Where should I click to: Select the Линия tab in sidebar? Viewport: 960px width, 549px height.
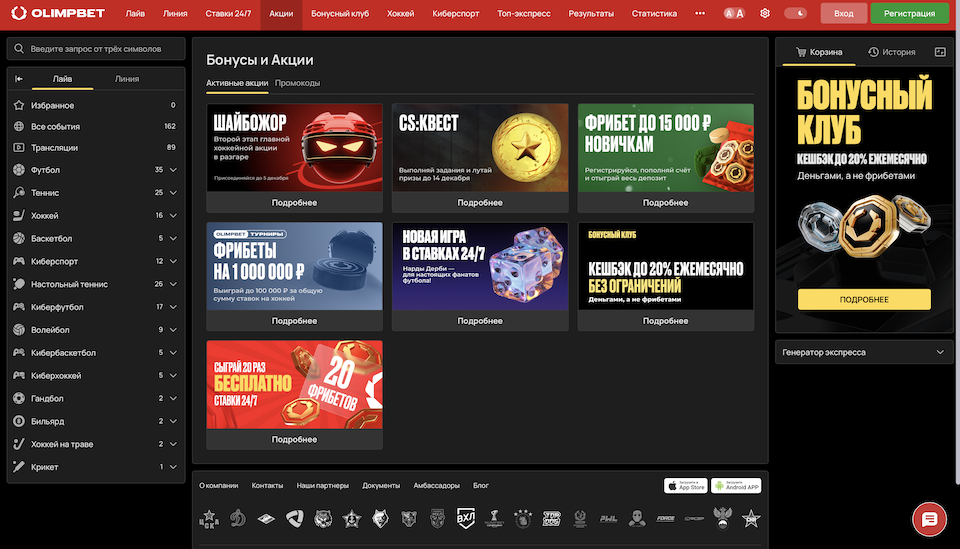[x=127, y=79]
